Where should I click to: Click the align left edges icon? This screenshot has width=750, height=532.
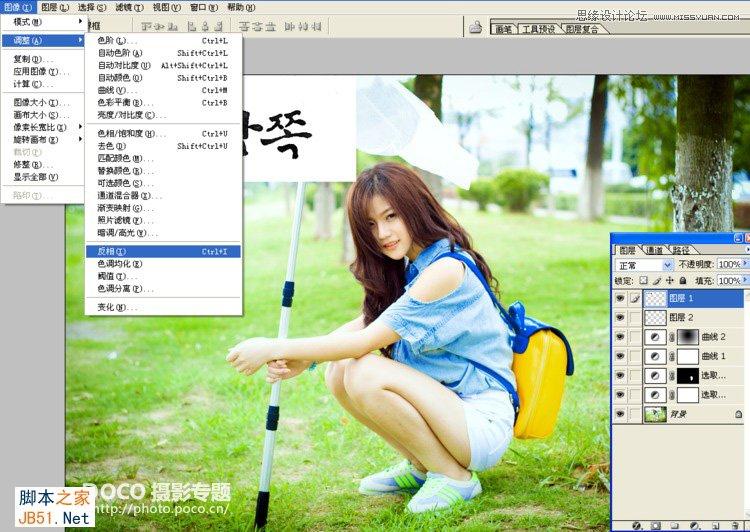click(192, 26)
